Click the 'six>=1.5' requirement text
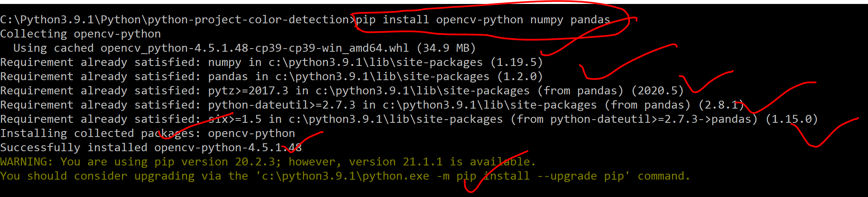The image size is (868, 197). (235, 119)
